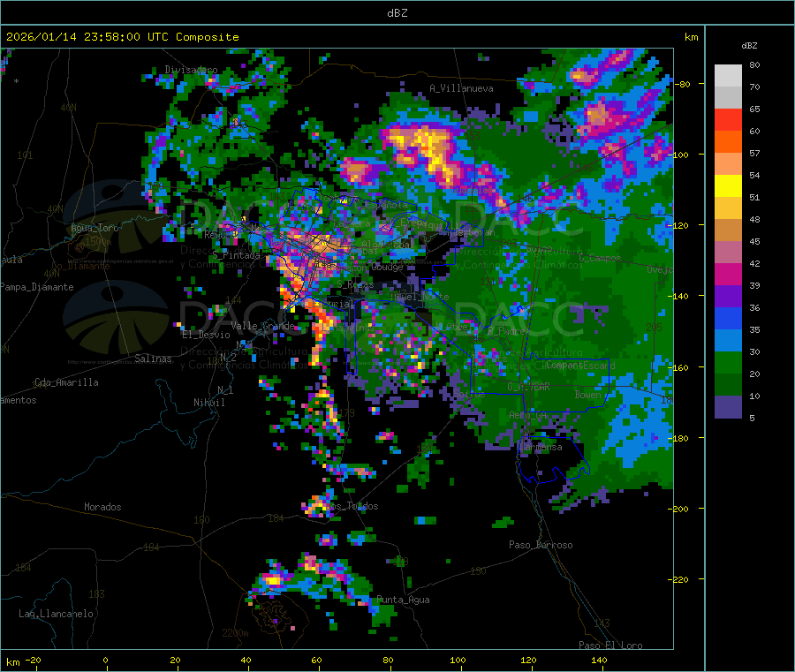Click the -200 km vertical axis tick
The image size is (795, 672).
(678, 509)
